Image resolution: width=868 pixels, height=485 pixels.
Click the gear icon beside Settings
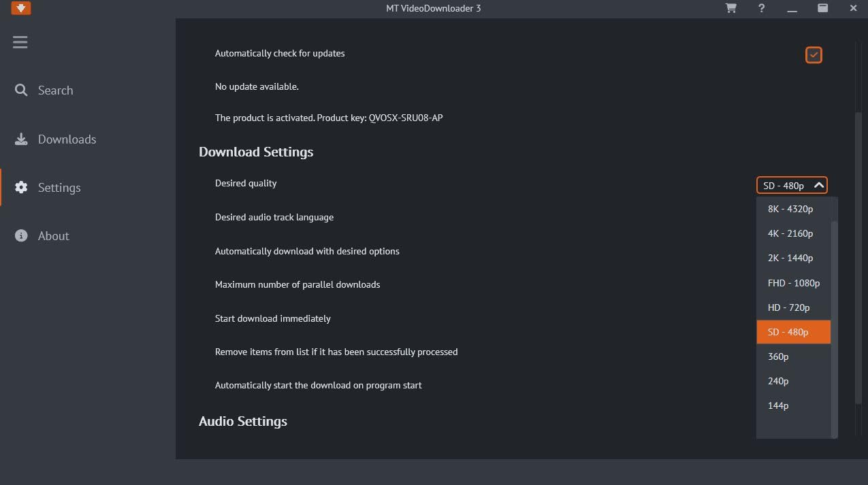21,187
